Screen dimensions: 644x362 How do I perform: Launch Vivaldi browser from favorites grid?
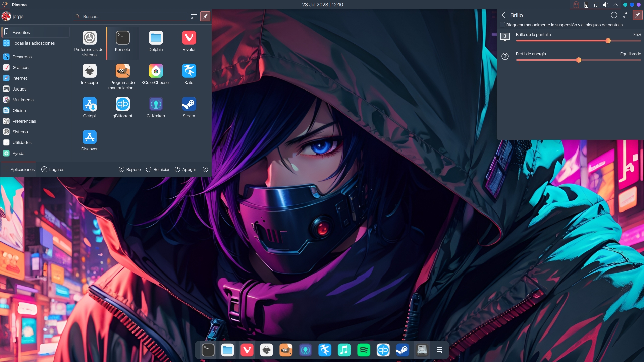tap(189, 43)
